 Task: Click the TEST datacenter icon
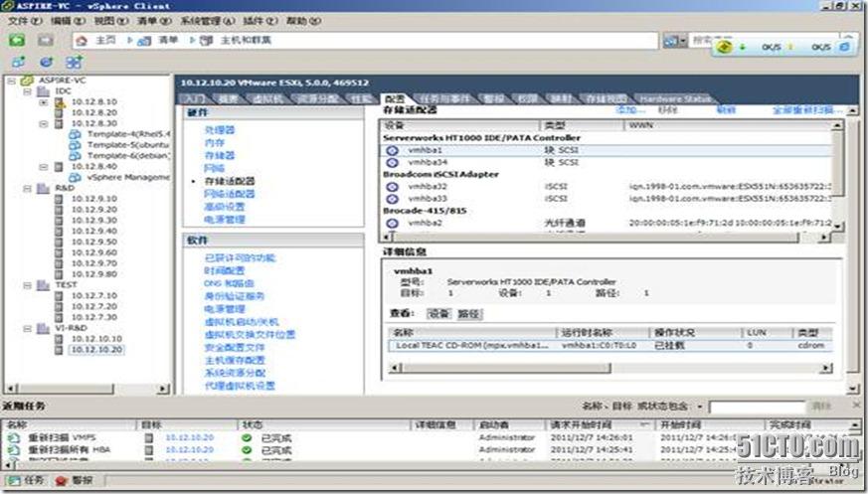(x=43, y=285)
